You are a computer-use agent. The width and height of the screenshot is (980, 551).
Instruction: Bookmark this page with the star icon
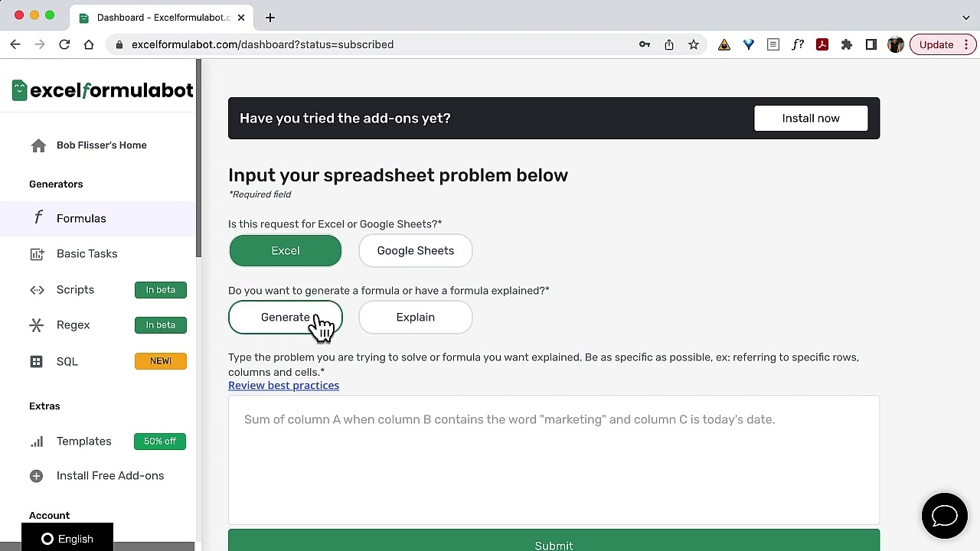[x=694, y=44]
